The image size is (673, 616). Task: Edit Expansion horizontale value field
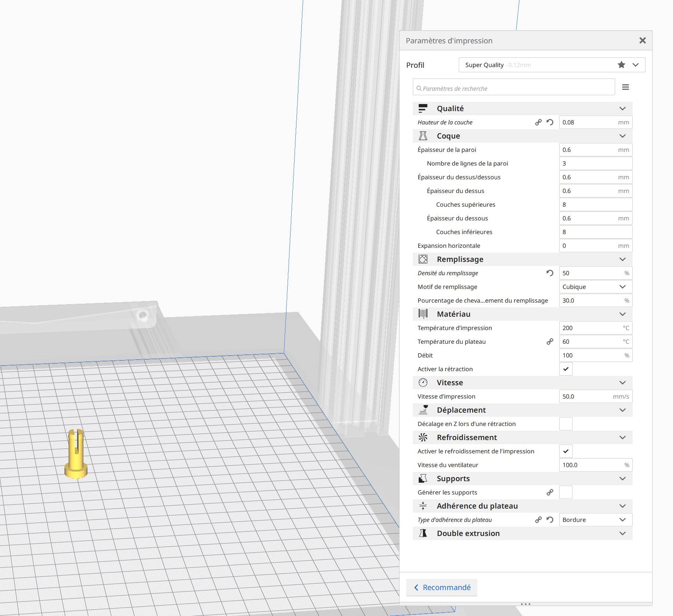coord(596,246)
